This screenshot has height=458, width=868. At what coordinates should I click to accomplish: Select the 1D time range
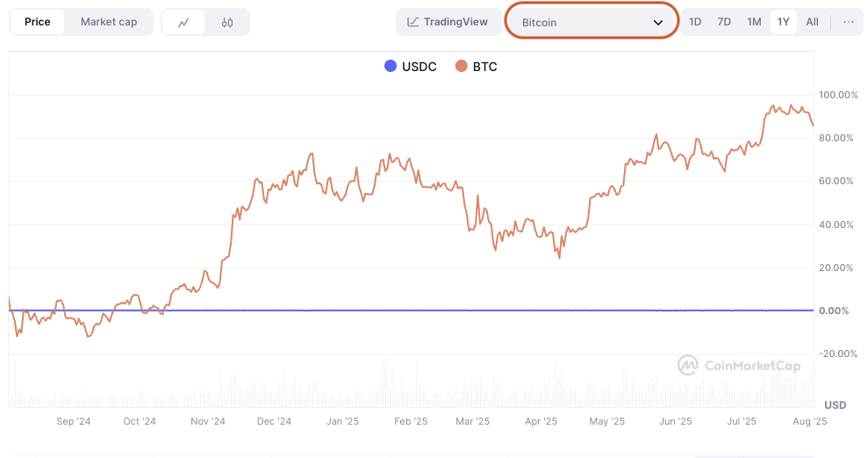(x=695, y=22)
